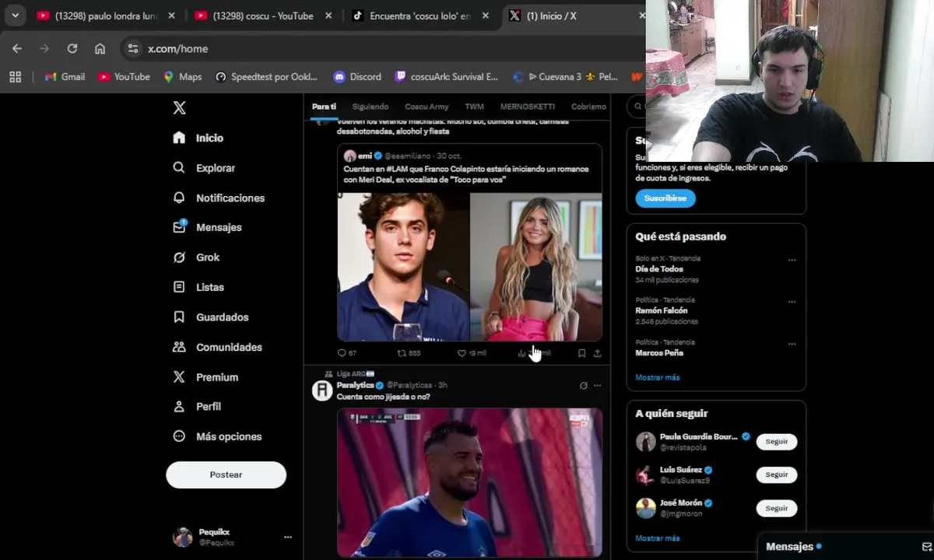Image resolution: width=934 pixels, height=560 pixels.
Task: Reply to Colapinto post with 67 comments
Action: 346,353
